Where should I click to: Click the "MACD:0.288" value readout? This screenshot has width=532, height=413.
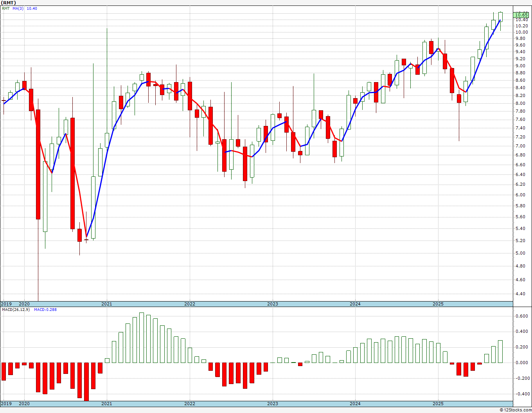pos(45,310)
